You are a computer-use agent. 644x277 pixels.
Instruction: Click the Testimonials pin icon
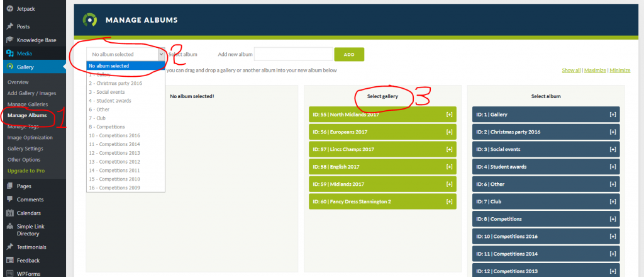point(10,247)
